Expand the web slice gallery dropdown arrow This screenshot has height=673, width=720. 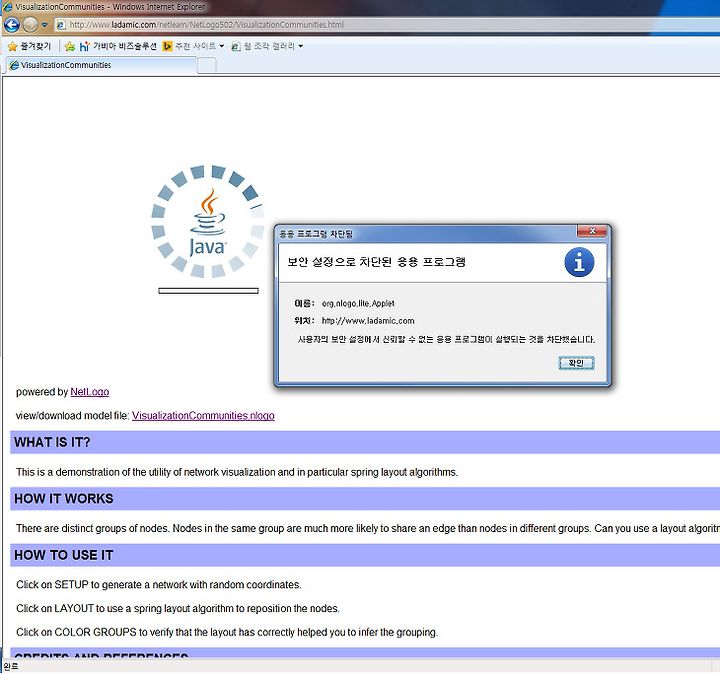click(x=300, y=46)
